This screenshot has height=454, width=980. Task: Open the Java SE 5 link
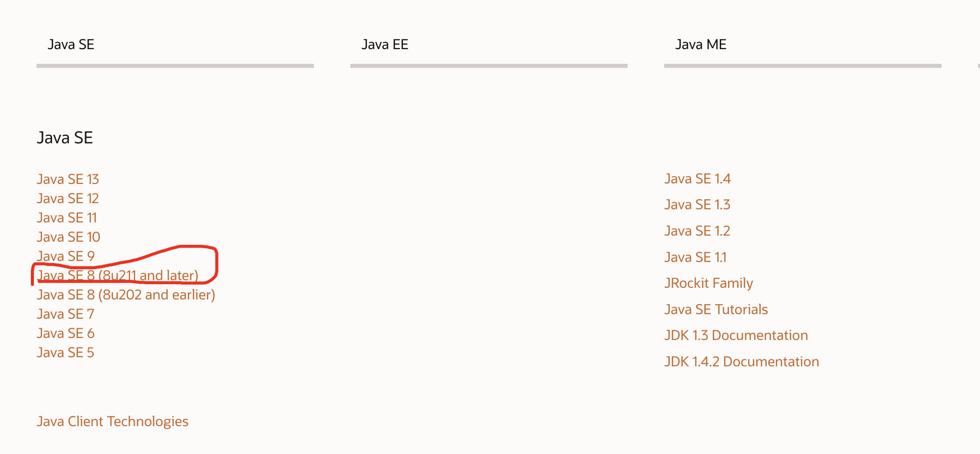pos(65,353)
